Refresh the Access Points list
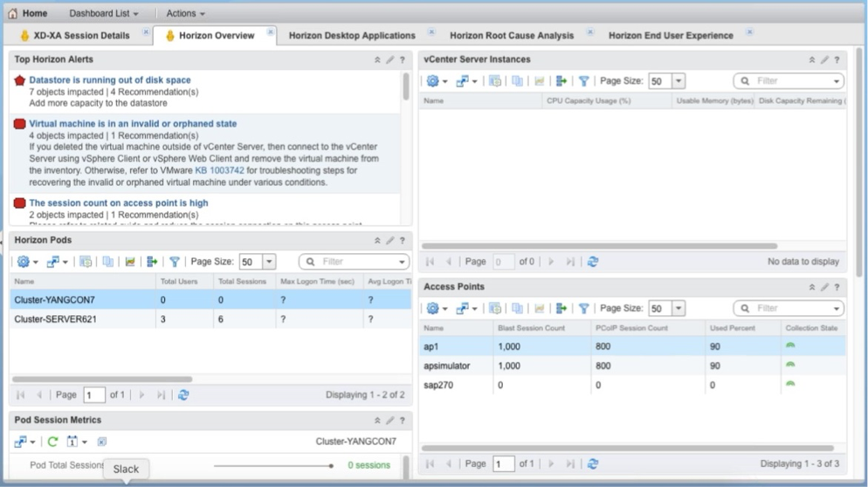Screen dimensions: 868x487 [x=593, y=463]
